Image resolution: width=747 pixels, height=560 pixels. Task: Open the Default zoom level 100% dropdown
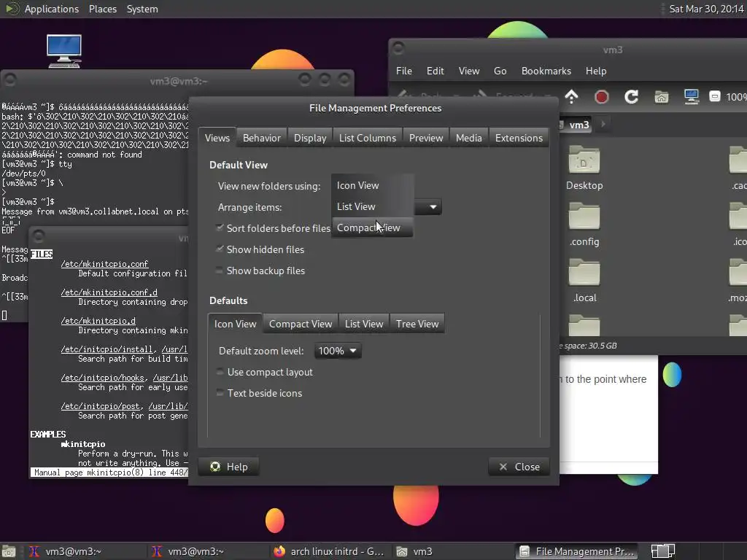(x=337, y=351)
